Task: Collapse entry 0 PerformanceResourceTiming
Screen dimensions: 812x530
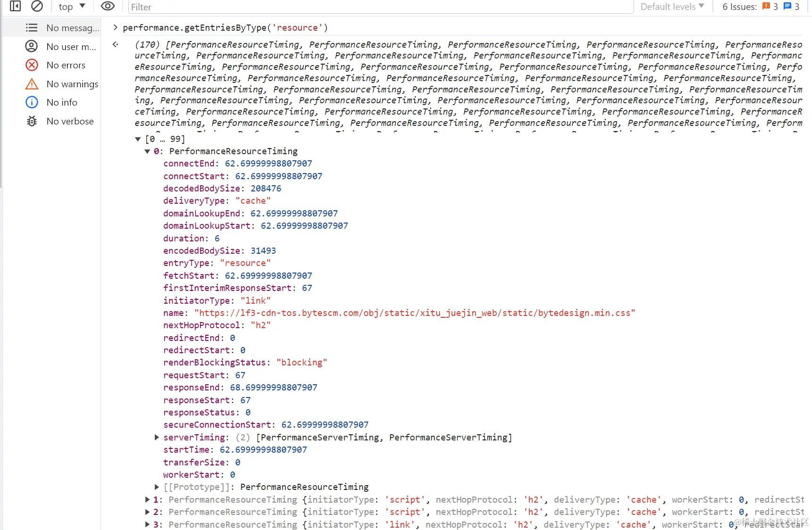Action: tap(147, 151)
